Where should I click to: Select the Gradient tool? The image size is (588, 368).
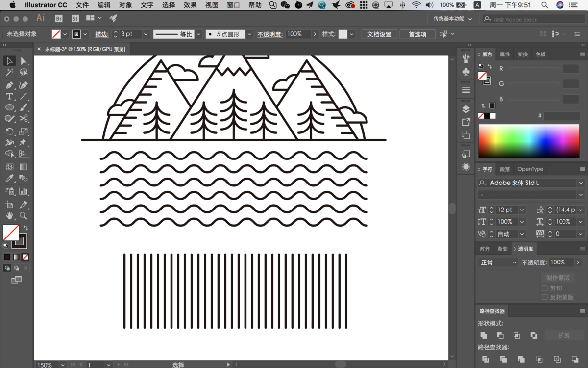[x=23, y=167]
